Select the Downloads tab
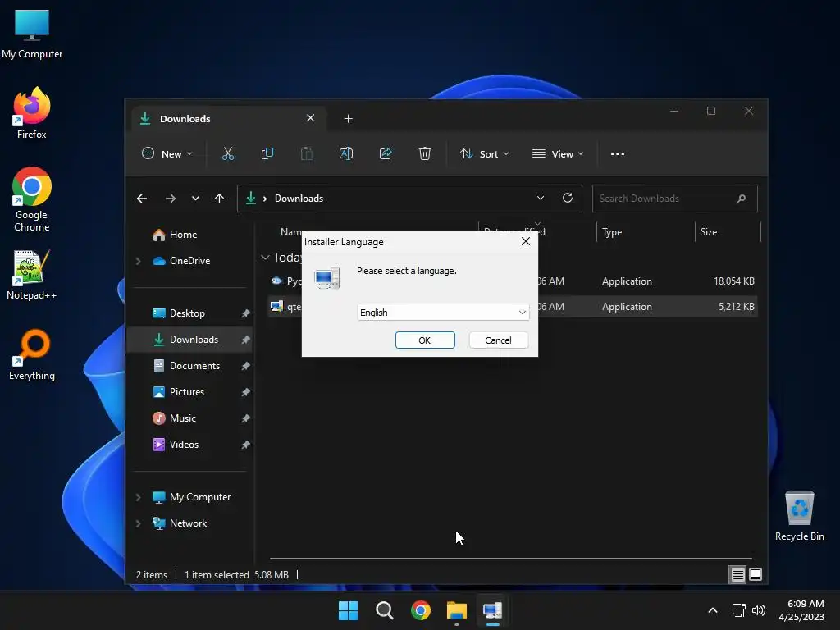840x630 pixels. 228,118
